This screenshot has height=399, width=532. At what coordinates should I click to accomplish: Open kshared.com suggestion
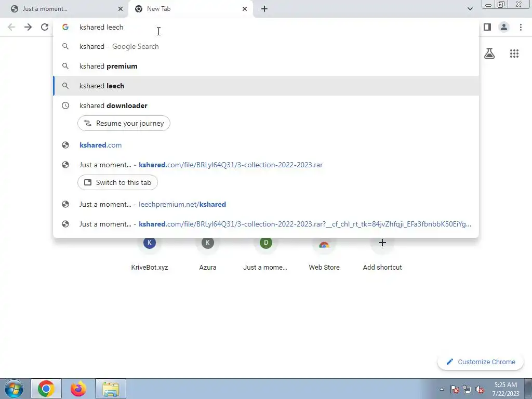coord(266,145)
